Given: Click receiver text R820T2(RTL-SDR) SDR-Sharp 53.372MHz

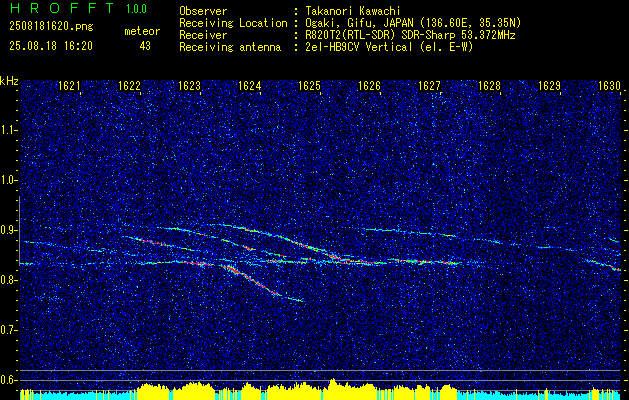Looking at the screenshot, I should (x=409, y=35).
